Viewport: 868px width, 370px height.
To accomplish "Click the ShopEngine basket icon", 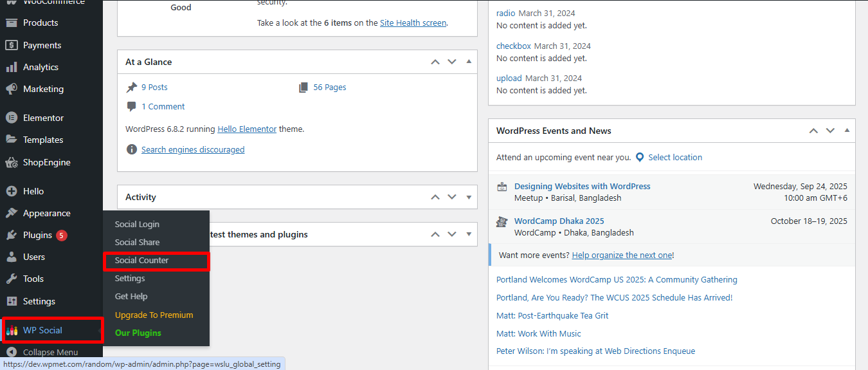I will 11,162.
